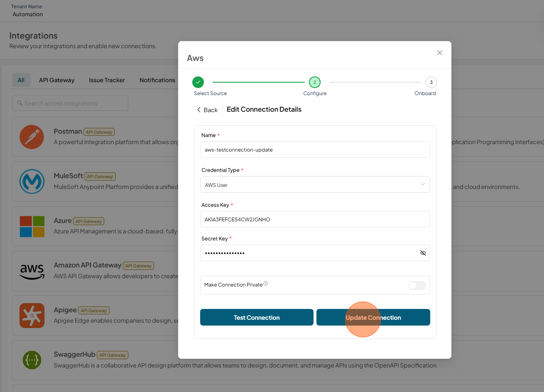Switch to the All tab

(x=21, y=80)
